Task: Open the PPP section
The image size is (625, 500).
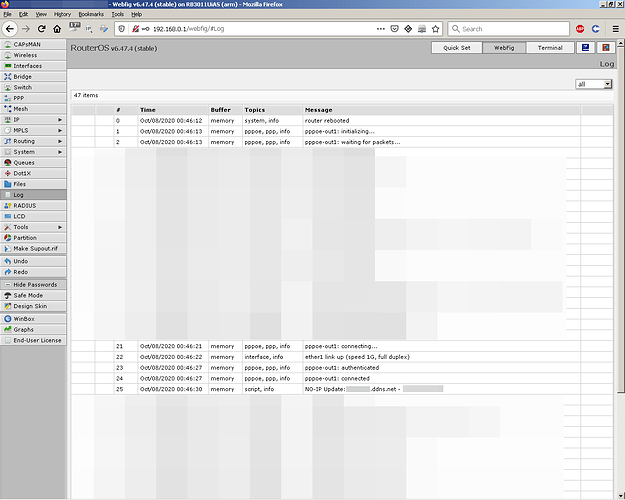Action: point(33,98)
